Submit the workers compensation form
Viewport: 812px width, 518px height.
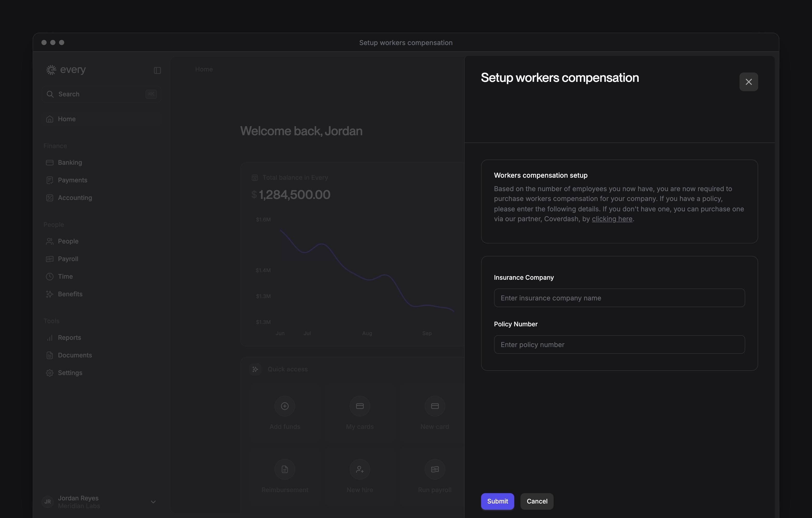coord(497,501)
